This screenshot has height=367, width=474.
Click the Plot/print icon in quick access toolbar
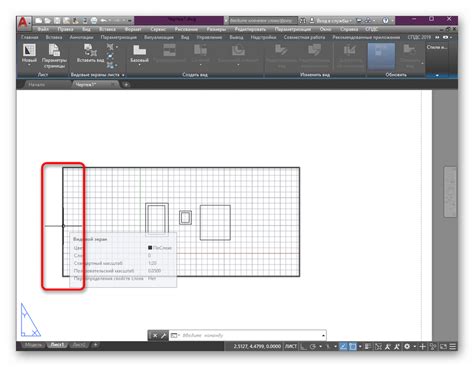(94, 21)
